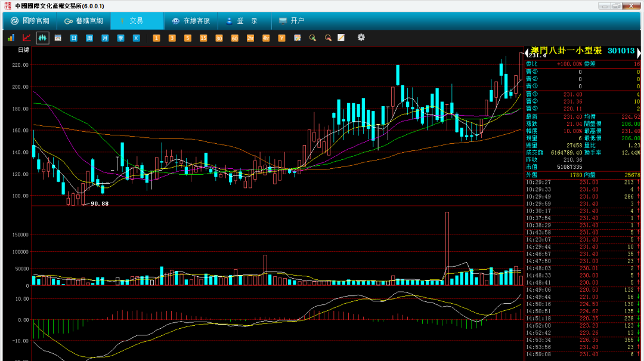
Task: Open the 登录 tab
Action: 245,21
